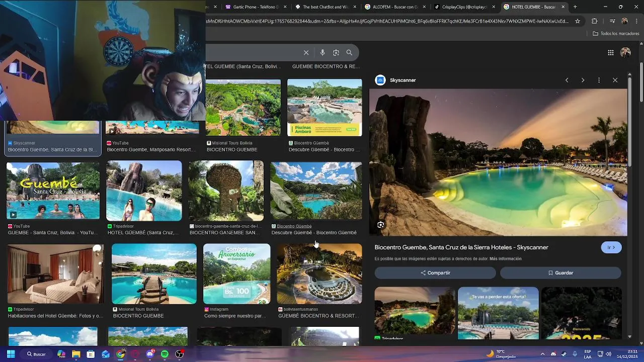
Task: Open related Tripadvisor pool thumbnail in panel
Action: 415,311
